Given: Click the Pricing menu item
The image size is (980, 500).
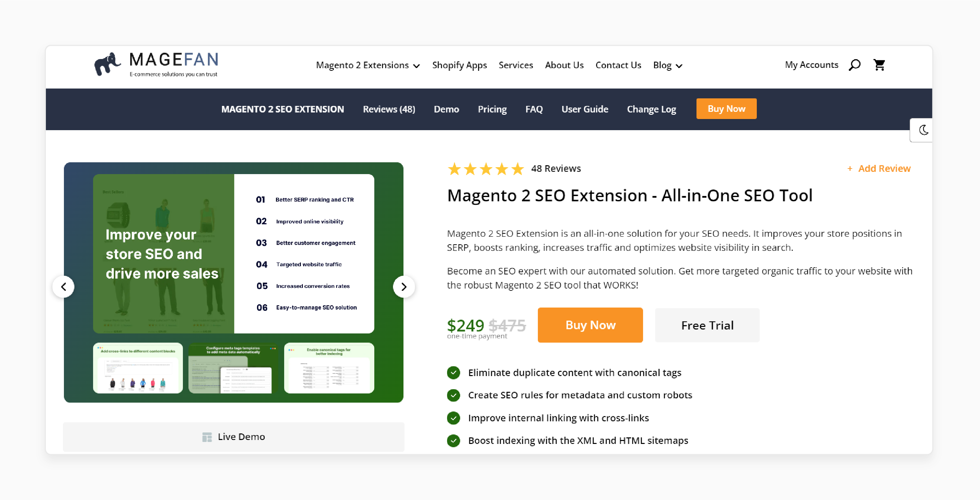Looking at the screenshot, I should [492, 109].
